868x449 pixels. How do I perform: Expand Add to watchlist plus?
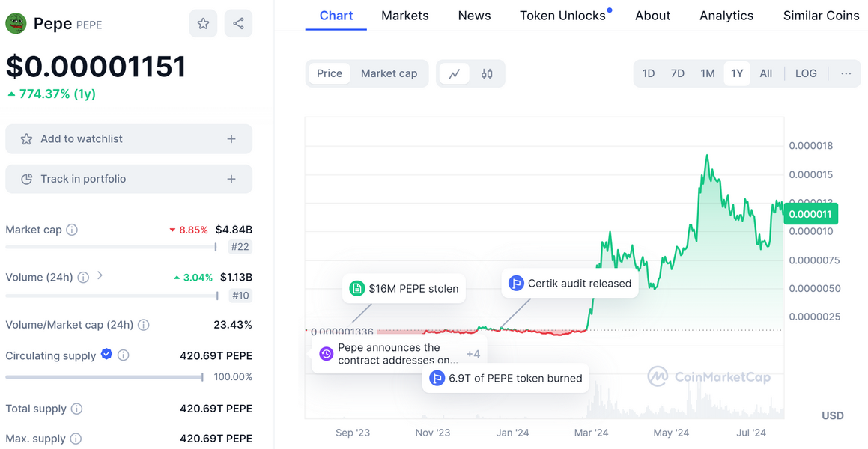pyautogui.click(x=231, y=139)
